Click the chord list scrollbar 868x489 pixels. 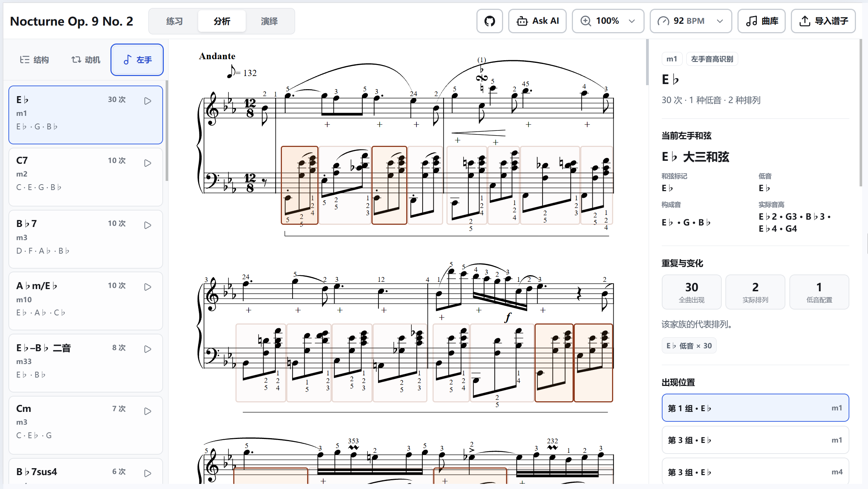(x=167, y=131)
